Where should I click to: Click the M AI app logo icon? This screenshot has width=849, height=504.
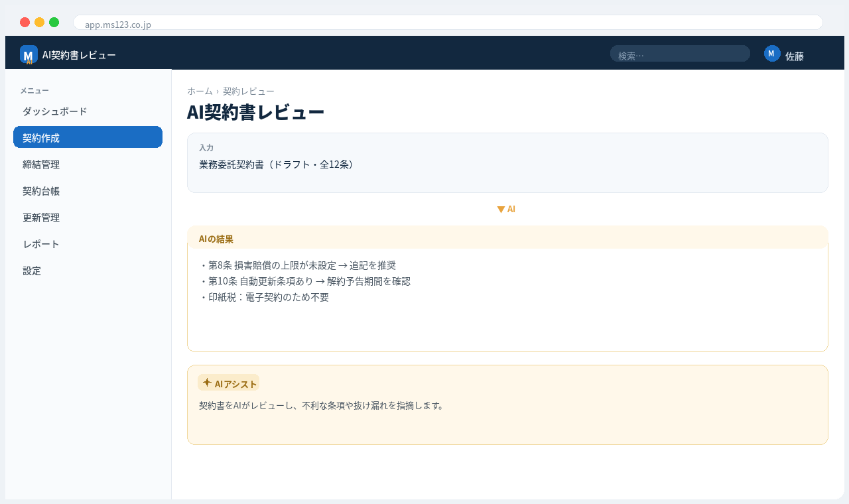pos(29,54)
